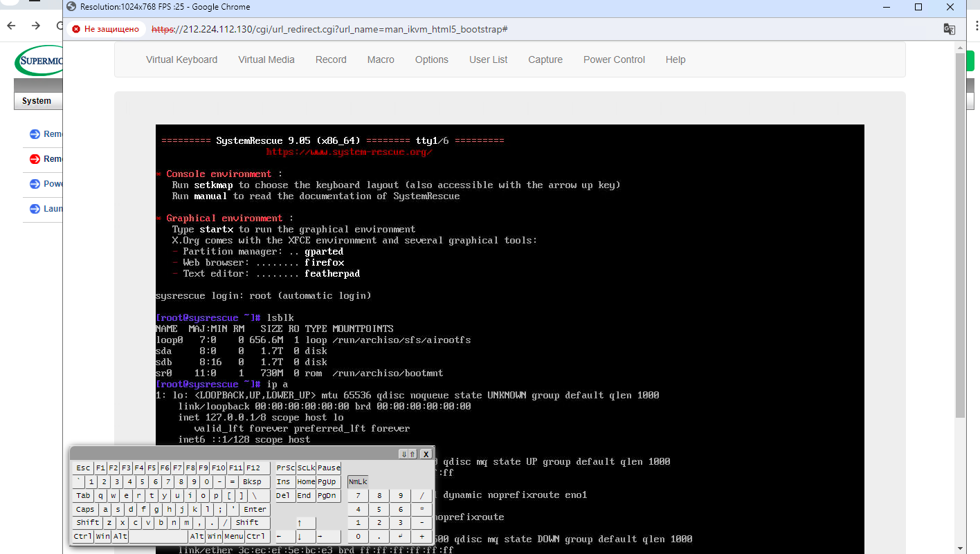Toggle the Caps key on virtual keyboard

click(85, 509)
